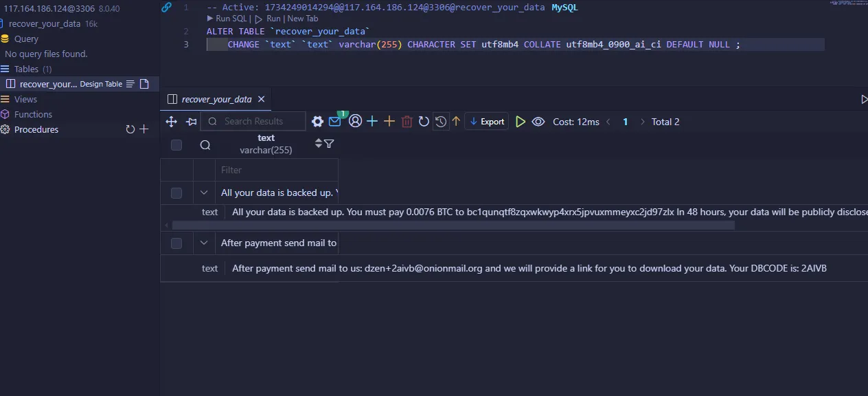The height and width of the screenshot is (396, 868).
Task: Expand the Views tree node
Action: [25, 99]
